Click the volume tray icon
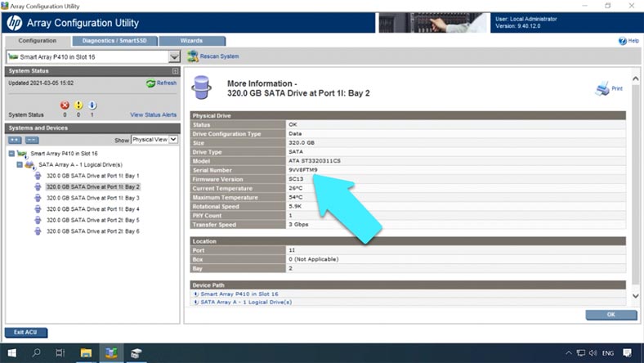 click(593, 352)
